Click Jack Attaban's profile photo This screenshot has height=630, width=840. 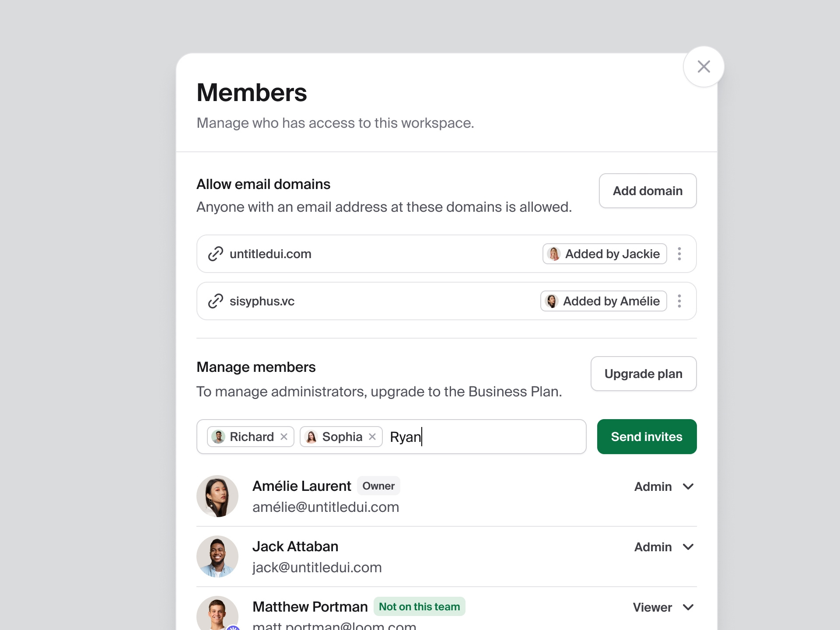pos(217,556)
